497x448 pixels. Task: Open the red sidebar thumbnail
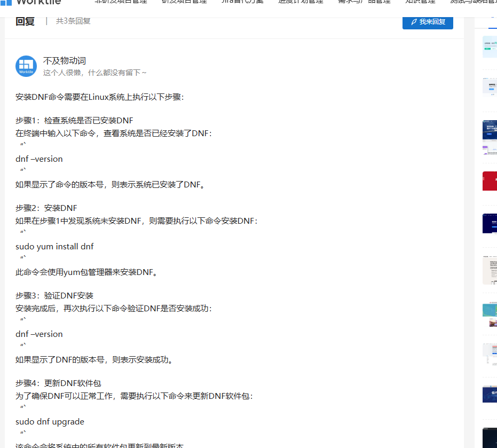[x=490, y=181]
